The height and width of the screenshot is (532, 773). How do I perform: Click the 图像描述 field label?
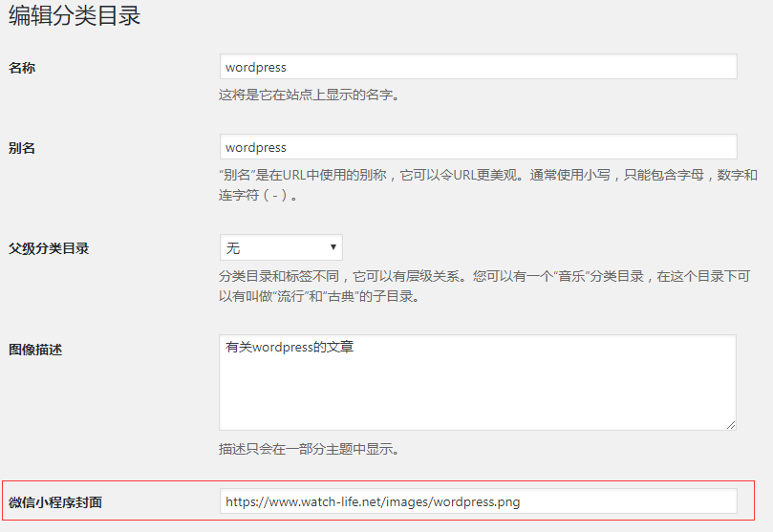point(35,350)
